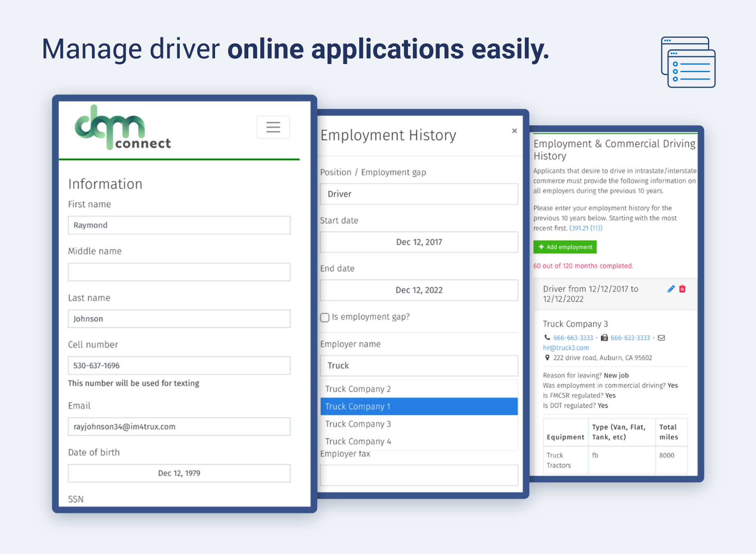
Task: Open the 391.21 (11) regulation link
Action: (586, 228)
